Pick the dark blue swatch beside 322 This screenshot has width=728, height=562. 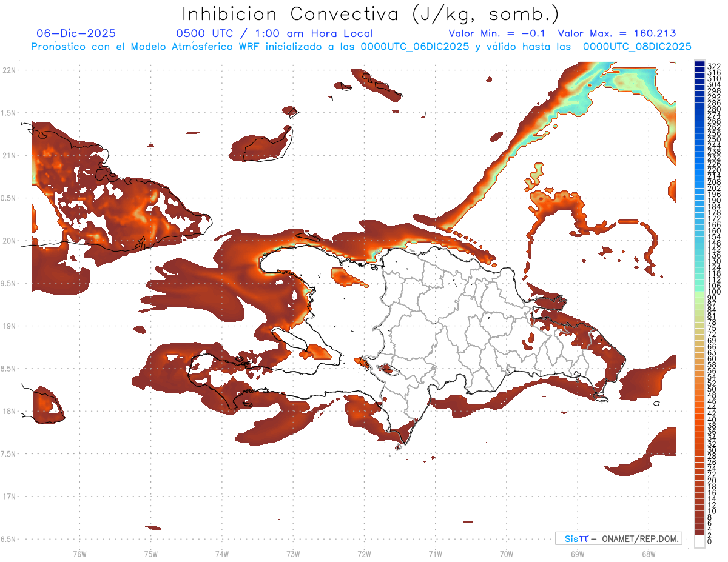coord(699,64)
